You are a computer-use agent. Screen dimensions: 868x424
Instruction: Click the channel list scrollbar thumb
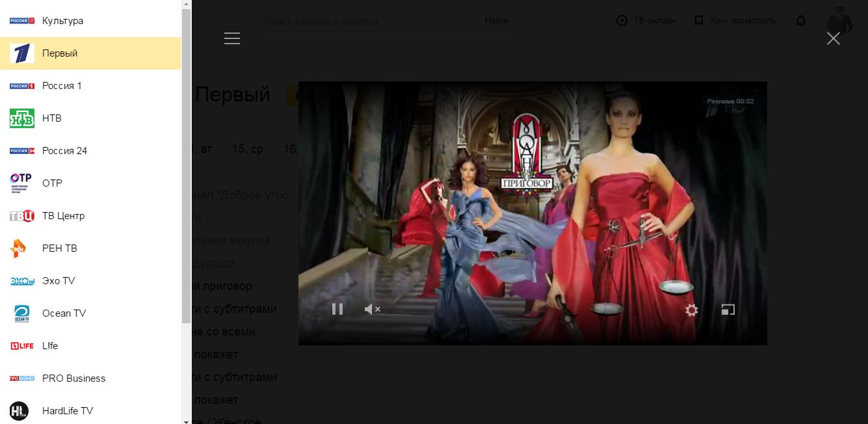[x=186, y=166]
